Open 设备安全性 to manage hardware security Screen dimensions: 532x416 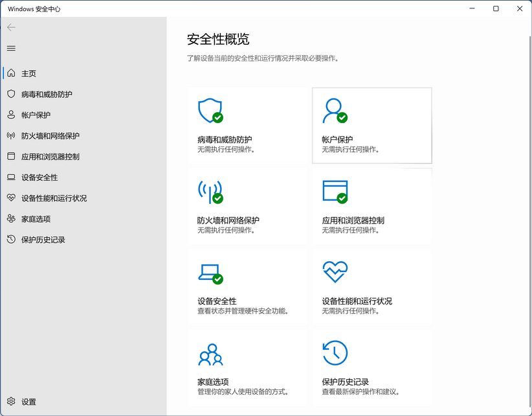[246, 287]
